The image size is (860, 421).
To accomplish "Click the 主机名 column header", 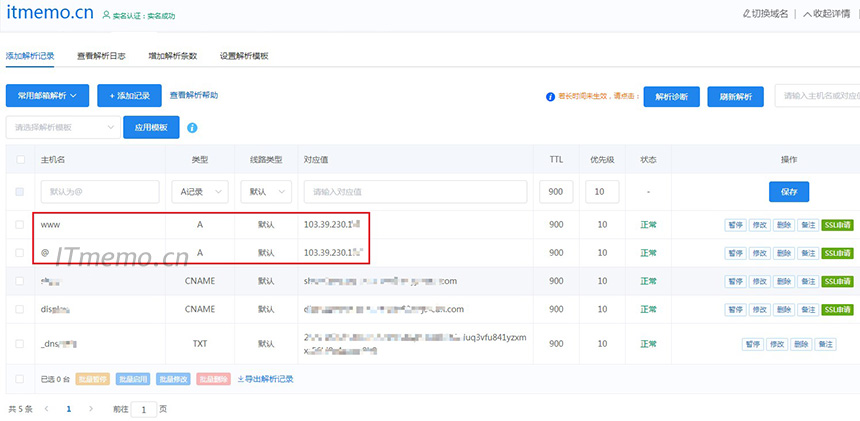I will [x=53, y=160].
